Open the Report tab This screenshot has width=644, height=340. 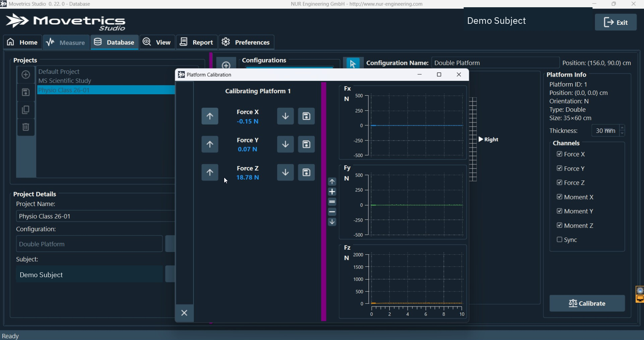coord(197,42)
